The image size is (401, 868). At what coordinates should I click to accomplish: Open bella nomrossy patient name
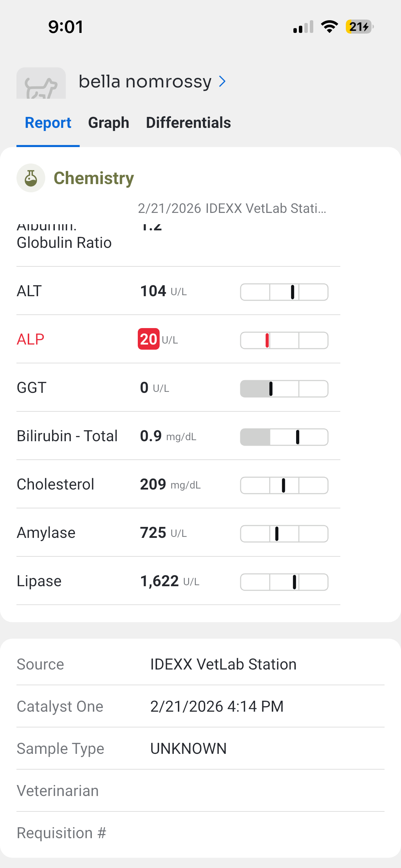(x=145, y=82)
